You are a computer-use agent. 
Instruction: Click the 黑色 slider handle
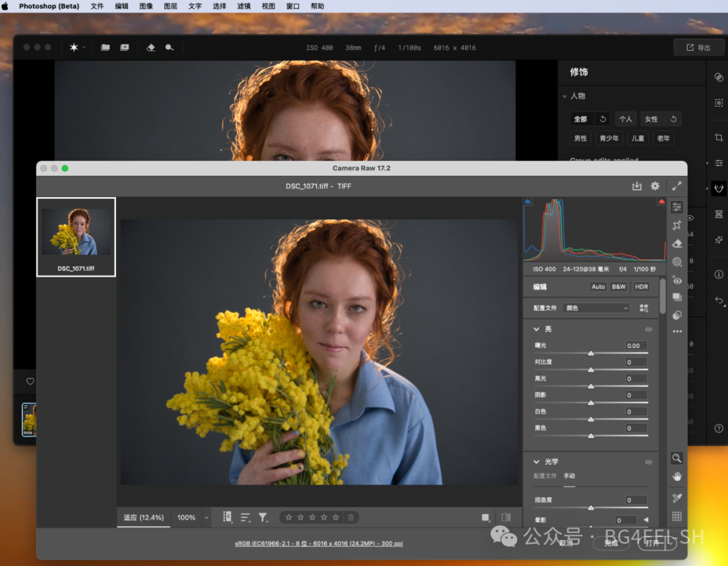(x=591, y=436)
